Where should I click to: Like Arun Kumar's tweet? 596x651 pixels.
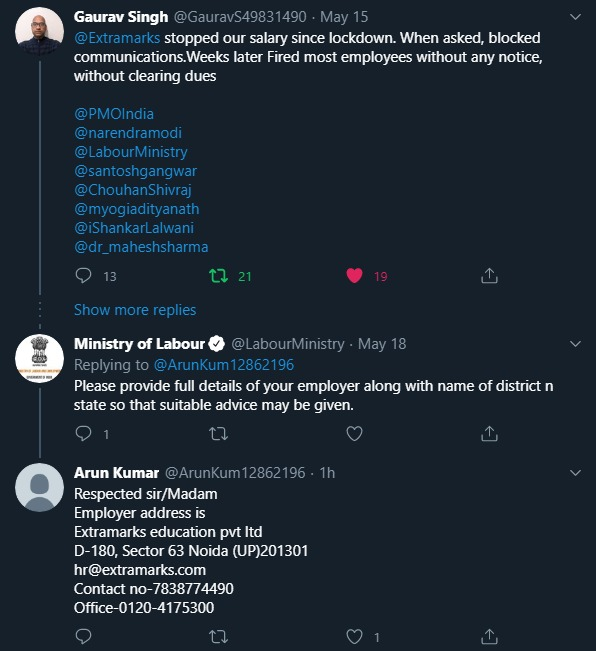pyautogui.click(x=354, y=636)
